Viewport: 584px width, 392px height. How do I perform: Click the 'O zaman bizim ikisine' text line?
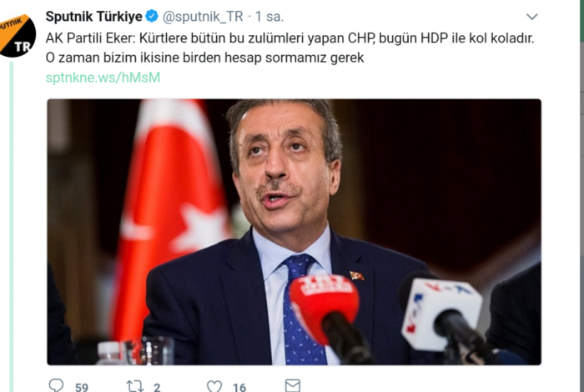pyautogui.click(x=205, y=58)
